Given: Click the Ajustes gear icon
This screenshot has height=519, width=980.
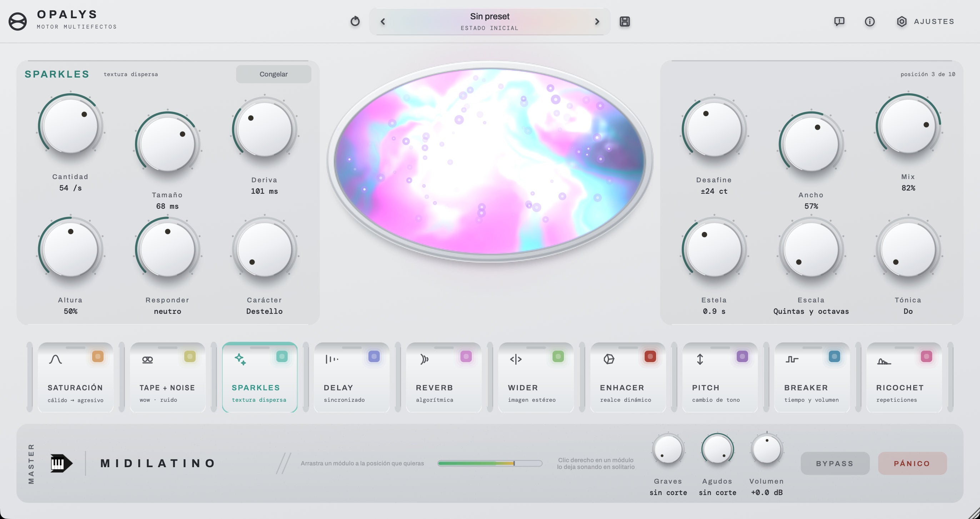Looking at the screenshot, I should [902, 21].
